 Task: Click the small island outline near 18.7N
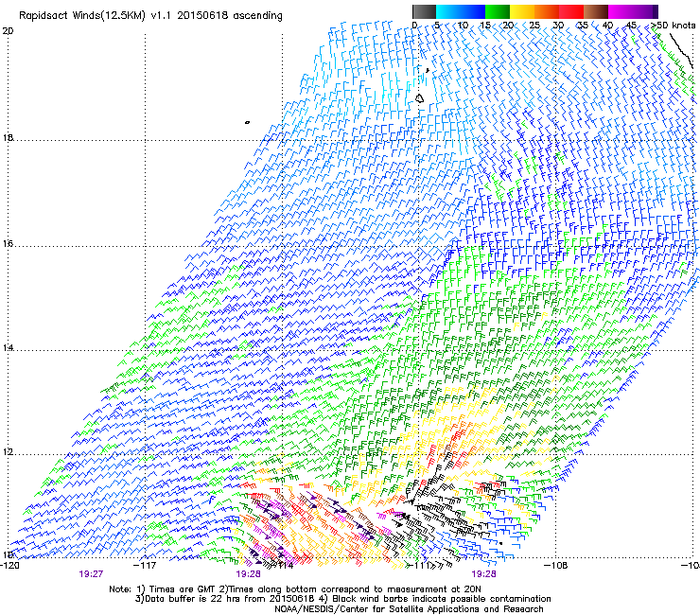tap(420, 98)
